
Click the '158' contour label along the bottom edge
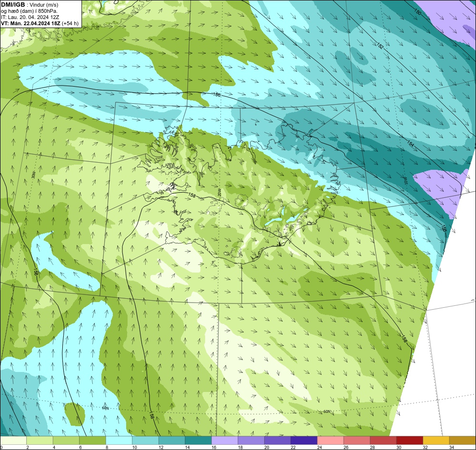point(152,415)
